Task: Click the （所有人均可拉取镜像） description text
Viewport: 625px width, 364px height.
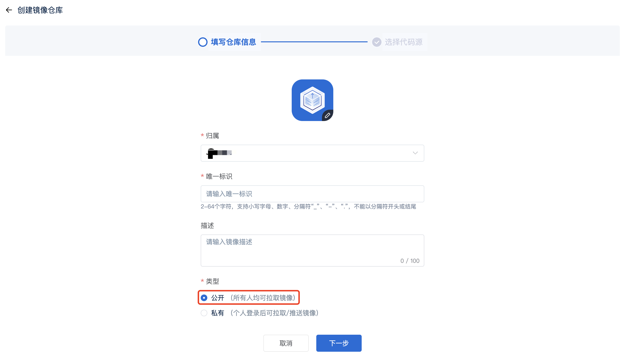Action: tap(263, 298)
